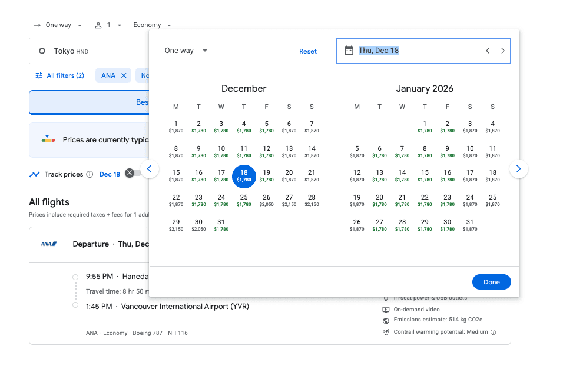Open the Economy cabin class dropdown
The height and width of the screenshot is (392, 563).
(x=152, y=25)
